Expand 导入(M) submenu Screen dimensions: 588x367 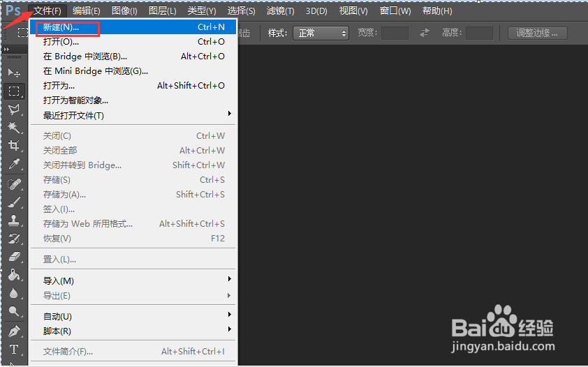133,280
